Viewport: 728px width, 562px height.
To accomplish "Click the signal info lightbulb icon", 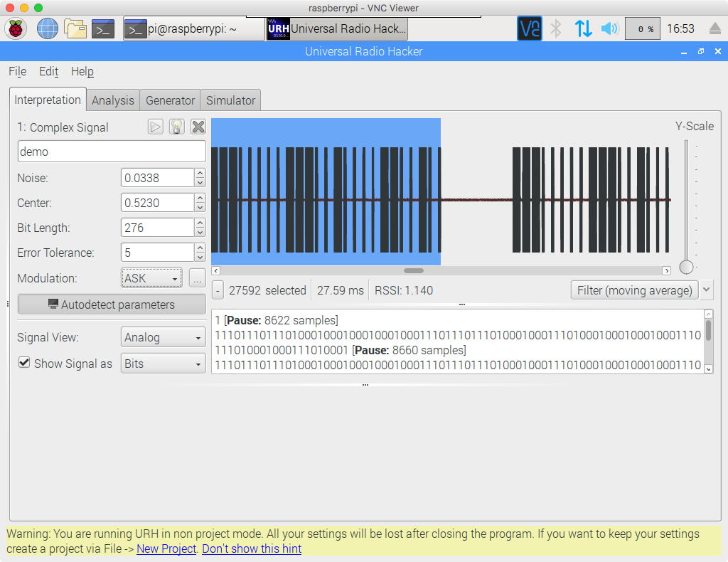I will [176, 127].
